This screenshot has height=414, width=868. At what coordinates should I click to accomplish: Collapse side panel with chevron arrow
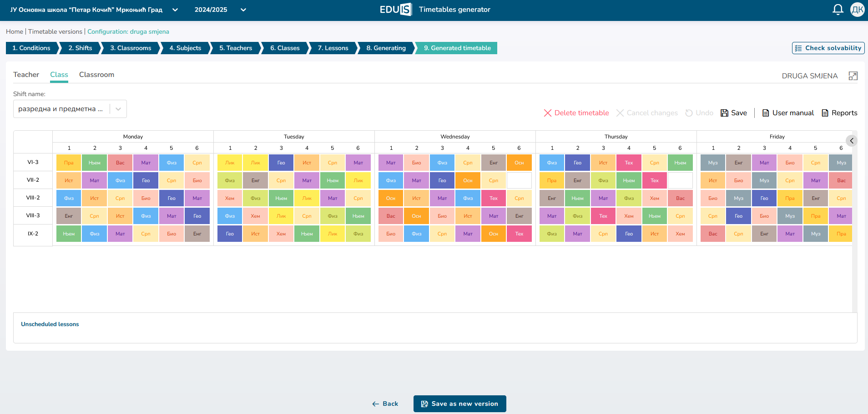pyautogui.click(x=852, y=141)
